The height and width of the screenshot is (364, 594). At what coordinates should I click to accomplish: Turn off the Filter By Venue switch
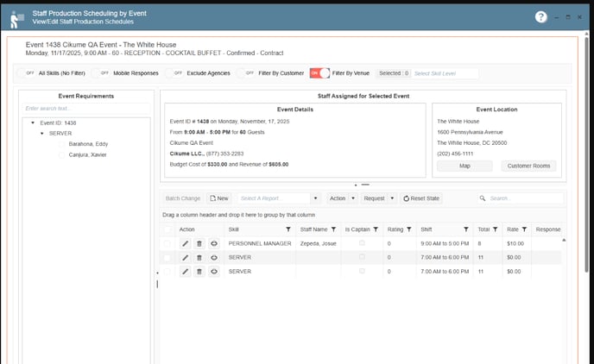click(x=319, y=73)
